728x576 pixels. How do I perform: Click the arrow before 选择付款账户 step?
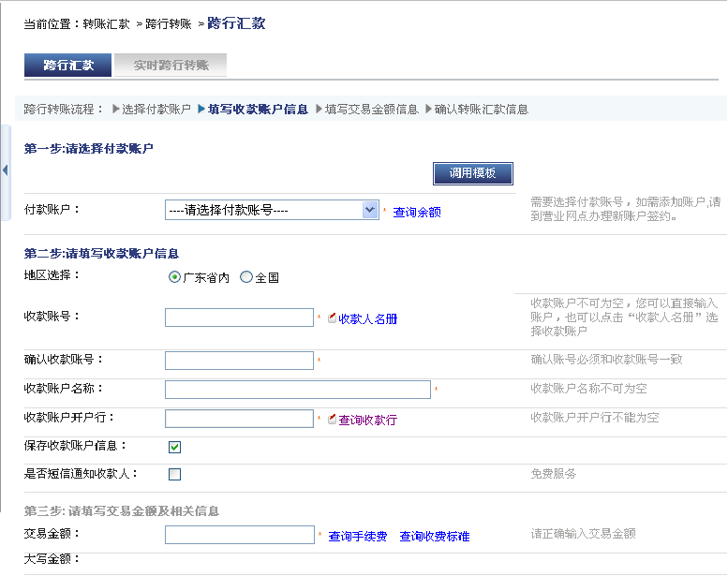(x=116, y=109)
